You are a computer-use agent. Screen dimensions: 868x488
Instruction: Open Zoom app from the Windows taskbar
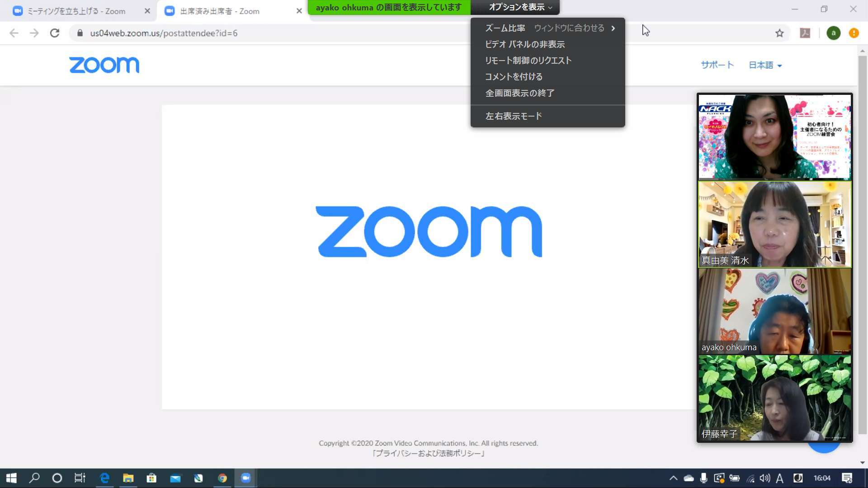tap(245, 478)
